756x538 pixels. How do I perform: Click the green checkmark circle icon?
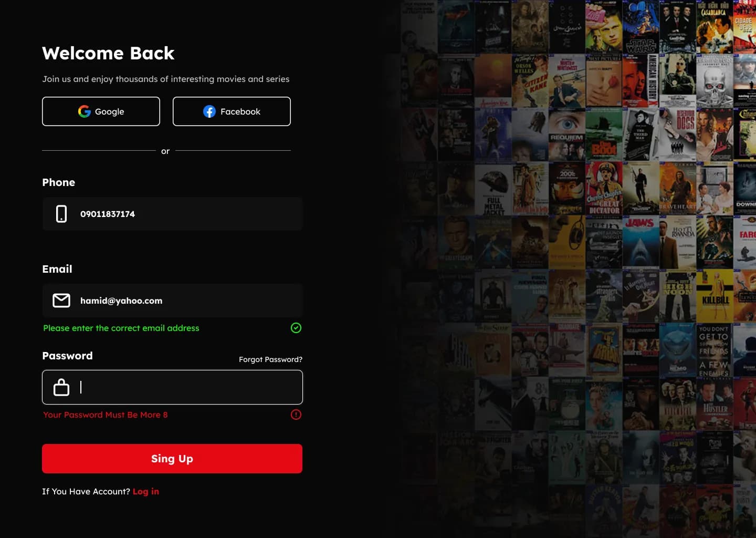coord(296,328)
